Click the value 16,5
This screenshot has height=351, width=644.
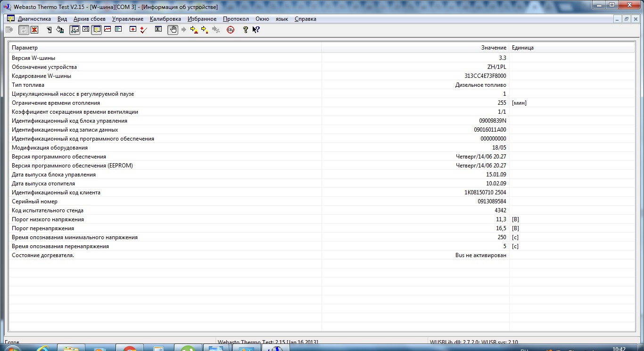click(x=502, y=228)
